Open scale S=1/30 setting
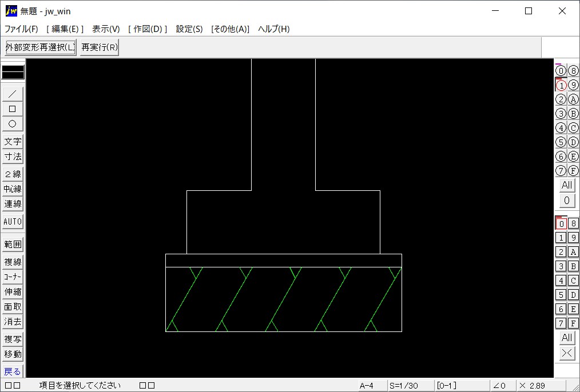The height and width of the screenshot is (392, 580). coord(411,386)
